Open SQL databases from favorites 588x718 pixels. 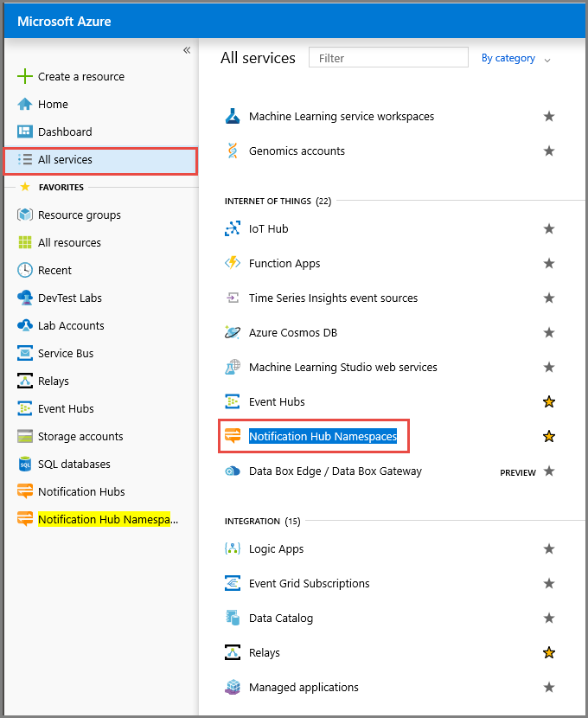tap(74, 464)
